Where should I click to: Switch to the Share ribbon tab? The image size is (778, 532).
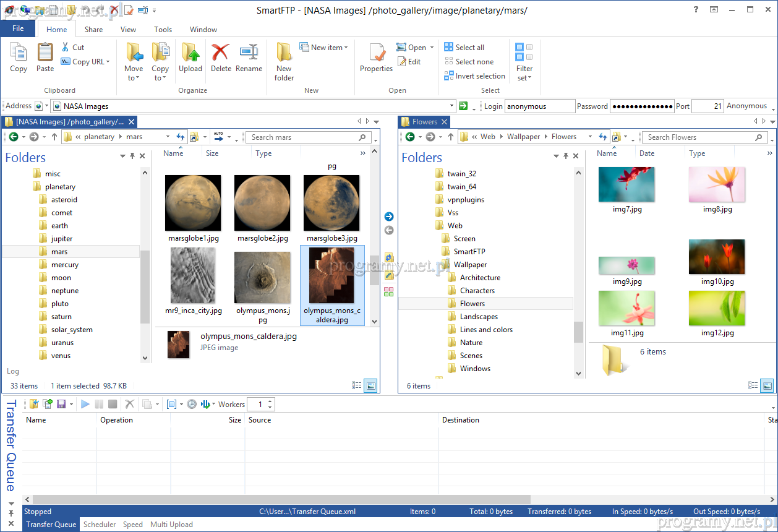coord(94,29)
